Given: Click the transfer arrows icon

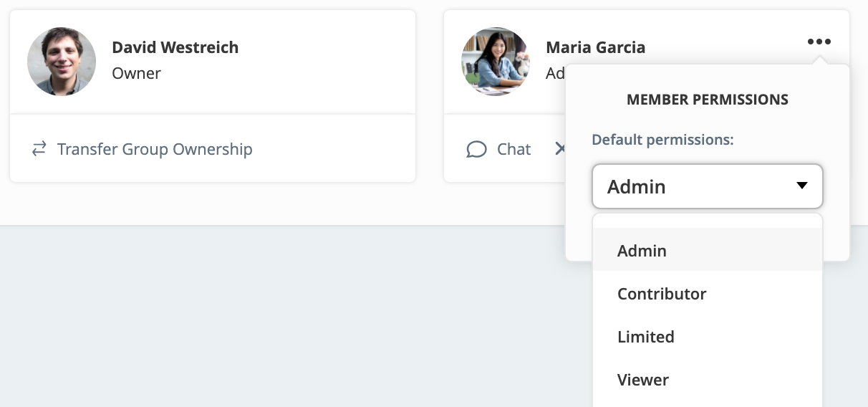Looking at the screenshot, I should pyautogui.click(x=39, y=149).
